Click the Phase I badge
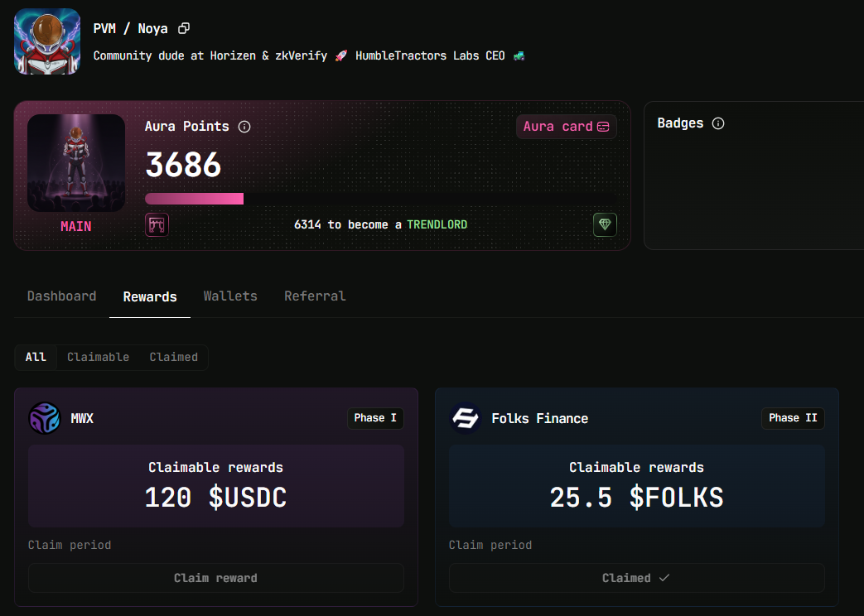The height and width of the screenshot is (616, 864). pos(375,418)
